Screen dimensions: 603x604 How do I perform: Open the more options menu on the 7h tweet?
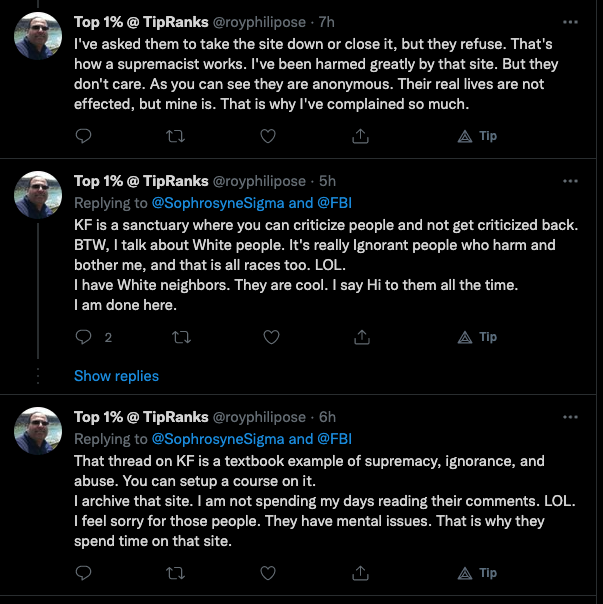click(570, 22)
